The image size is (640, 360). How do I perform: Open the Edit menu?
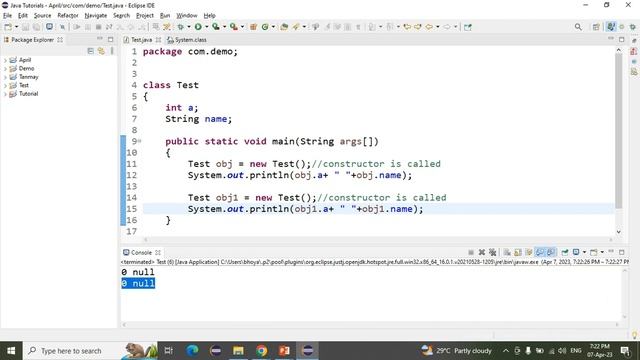pyautogui.click(x=22, y=16)
